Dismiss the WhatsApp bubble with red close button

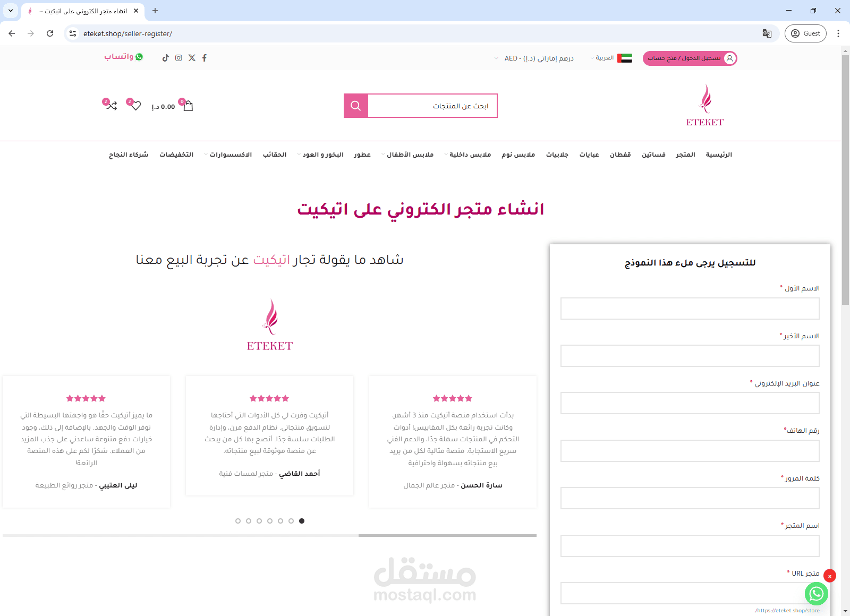click(x=830, y=576)
